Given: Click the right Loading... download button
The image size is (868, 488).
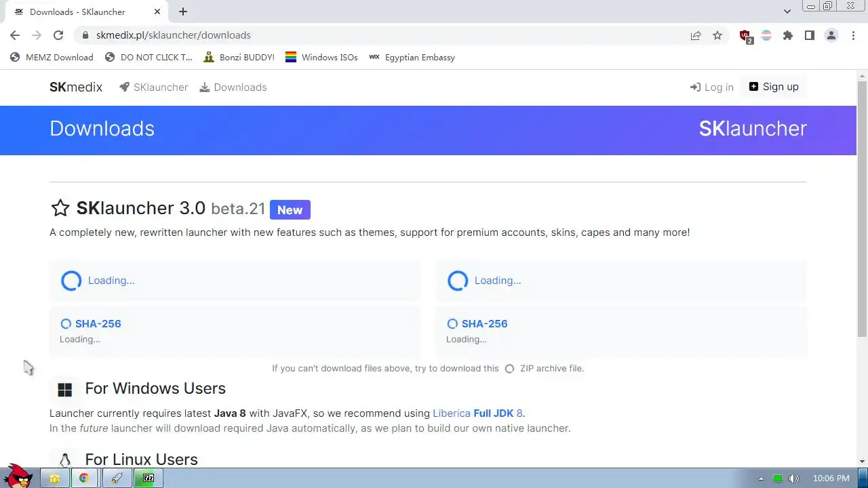Looking at the screenshot, I should tap(621, 281).
